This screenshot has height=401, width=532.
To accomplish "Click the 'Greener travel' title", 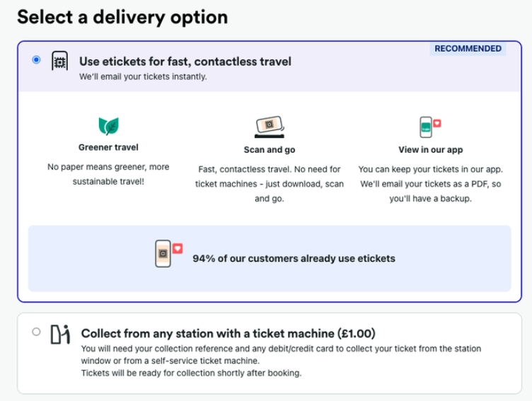I will coord(108,147).
